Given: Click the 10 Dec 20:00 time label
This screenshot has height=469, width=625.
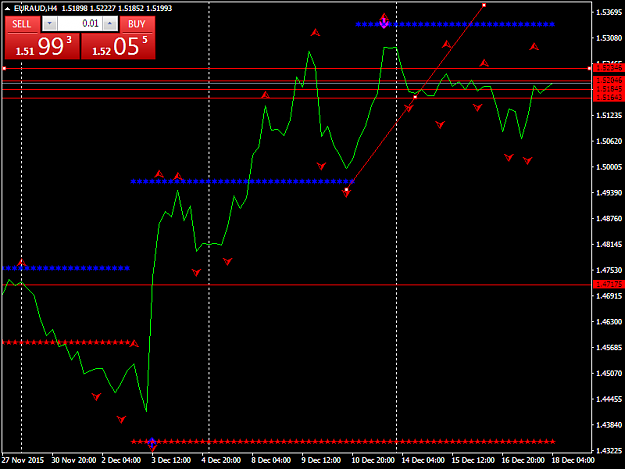Looking at the screenshot, I should (x=373, y=460).
